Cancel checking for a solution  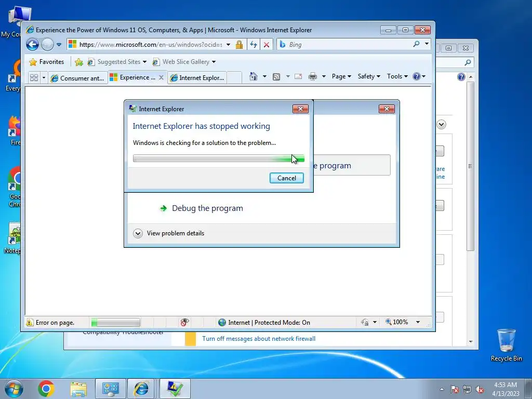click(x=287, y=178)
